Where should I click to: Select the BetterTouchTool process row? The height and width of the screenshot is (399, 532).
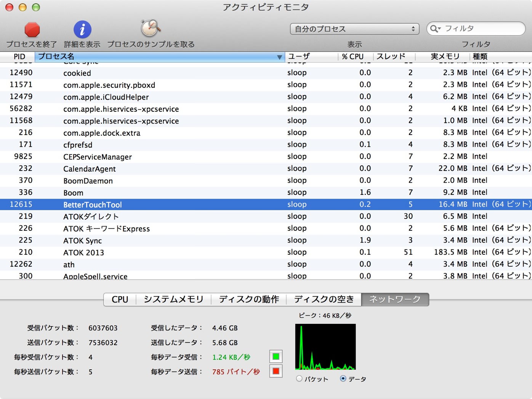[266, 204]
